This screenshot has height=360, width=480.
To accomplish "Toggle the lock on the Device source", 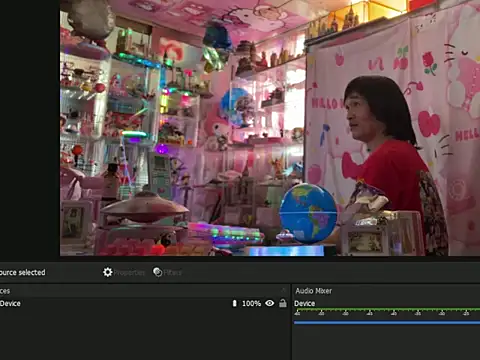I will coord(283,303).
